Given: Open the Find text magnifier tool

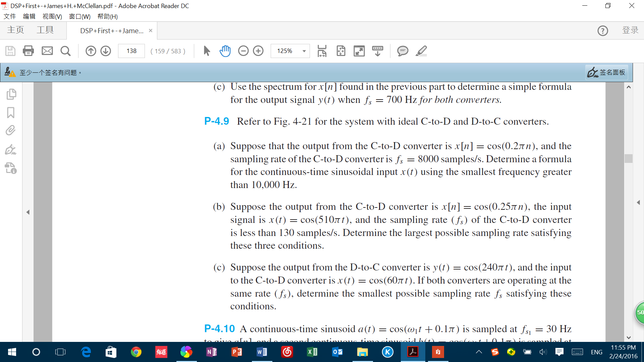Looking at the screenshot, I should (65, 51).
